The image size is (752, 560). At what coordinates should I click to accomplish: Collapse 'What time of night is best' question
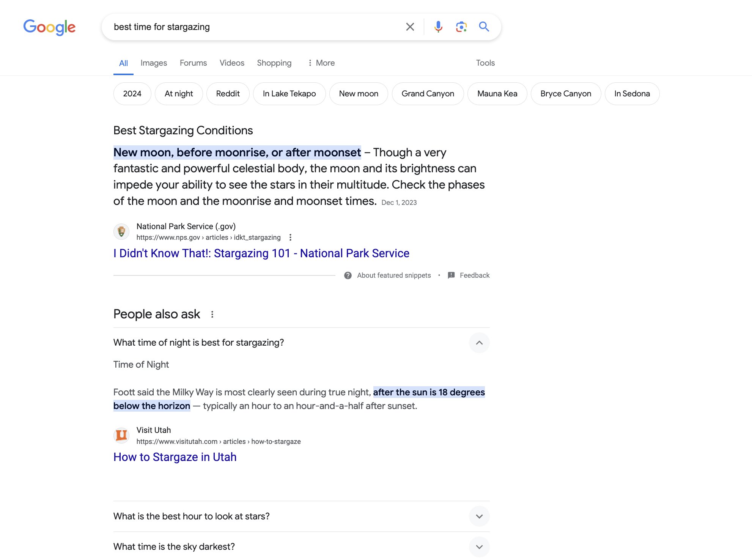click(x=479, y=343)
